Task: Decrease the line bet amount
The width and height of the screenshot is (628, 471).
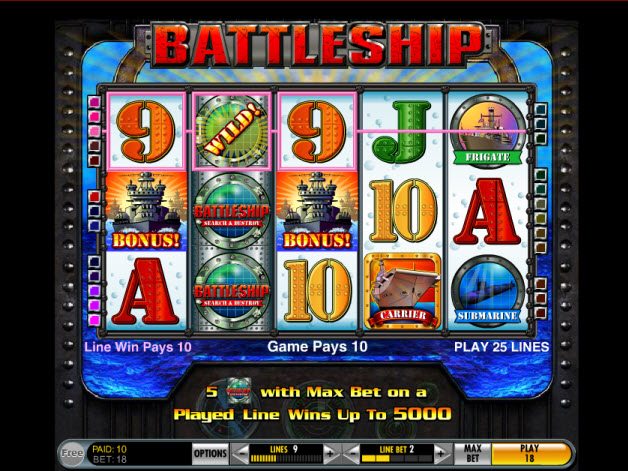Action: click(352, 454)
